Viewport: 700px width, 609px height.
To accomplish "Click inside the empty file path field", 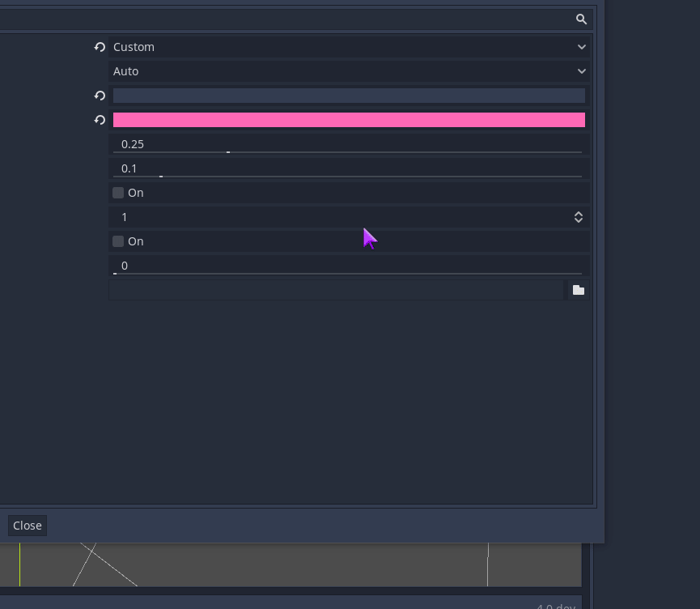I will click(x=336, y=289).
